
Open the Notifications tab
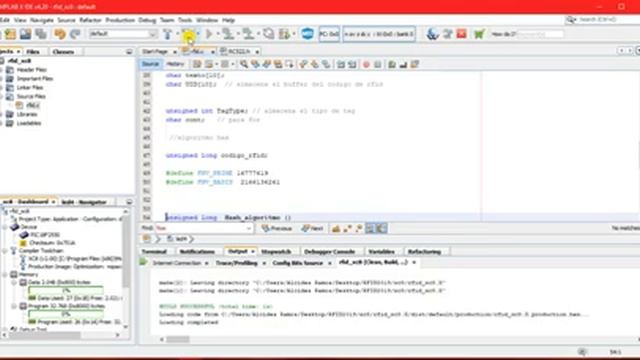coord(197,251)
